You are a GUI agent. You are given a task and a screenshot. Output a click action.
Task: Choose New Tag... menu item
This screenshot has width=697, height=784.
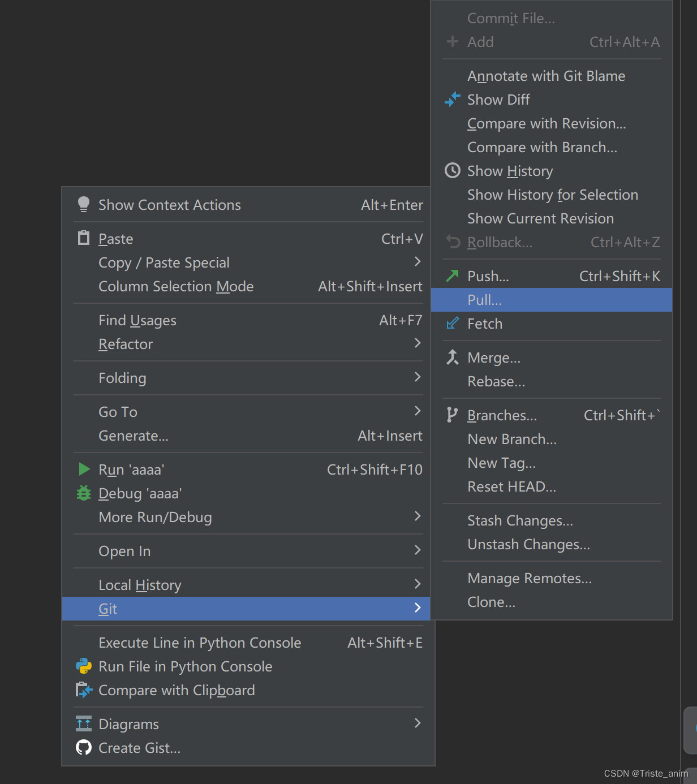point(552,463)
